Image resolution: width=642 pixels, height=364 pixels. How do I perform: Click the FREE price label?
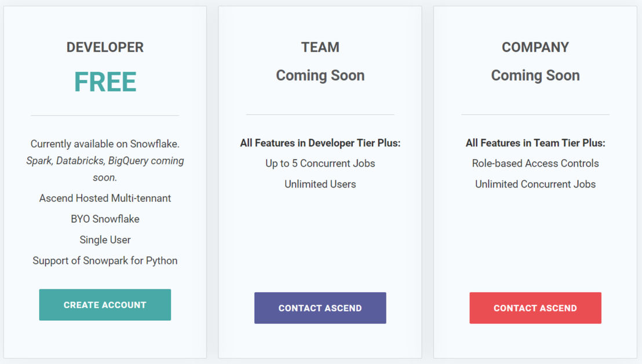point(105,82)
